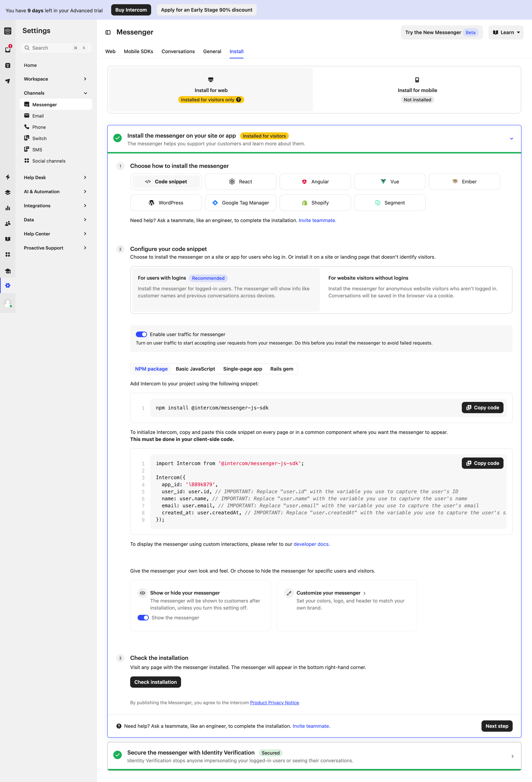Select the Vue install method
The height and width of the screenshot is (782, 532).
(x=390, y=182)
